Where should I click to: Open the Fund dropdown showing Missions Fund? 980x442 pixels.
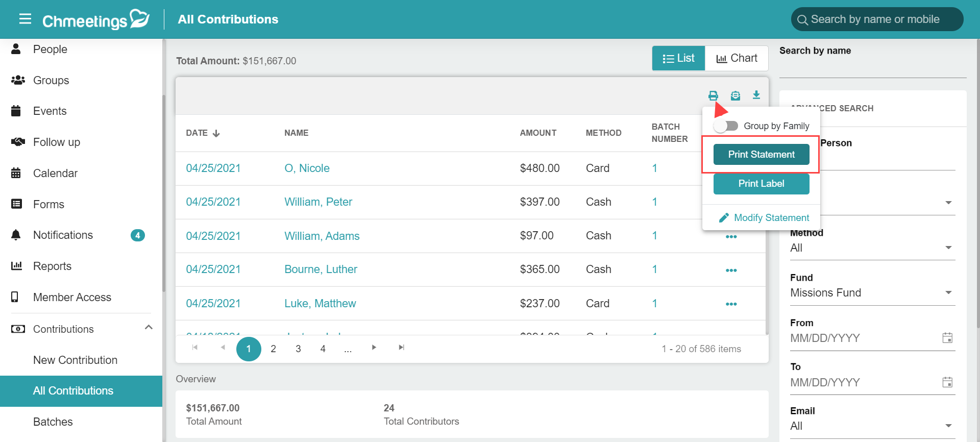(x=872, y=293)
